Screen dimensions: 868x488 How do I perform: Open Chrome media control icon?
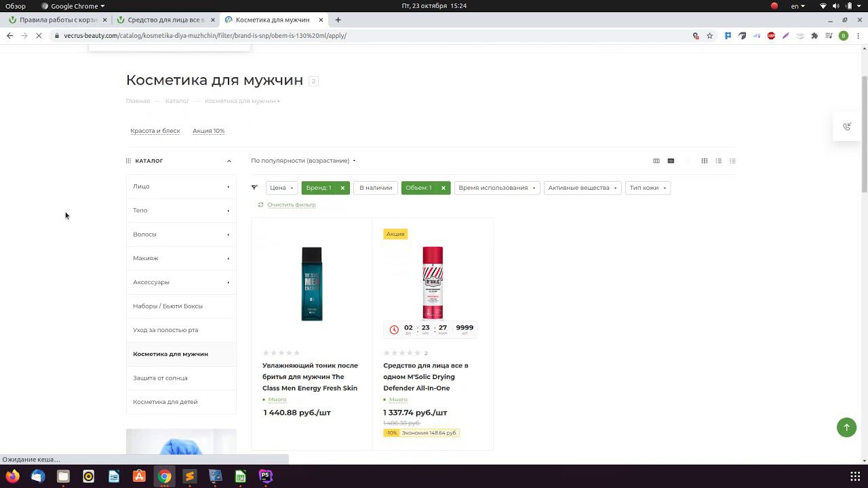point(829,36)
